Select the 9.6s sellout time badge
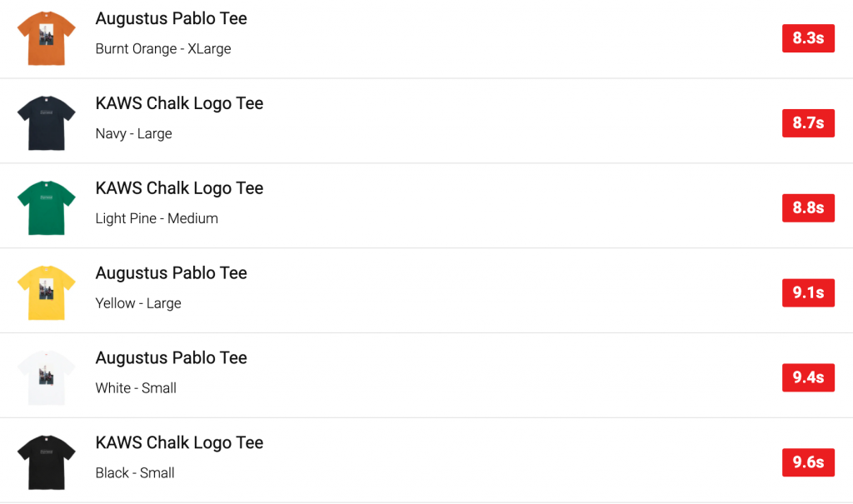Screen dimensions: 853x504 (808, 462)
